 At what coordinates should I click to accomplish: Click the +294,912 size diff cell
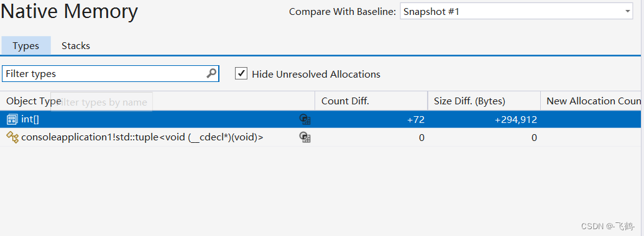(x=516, y=120)
